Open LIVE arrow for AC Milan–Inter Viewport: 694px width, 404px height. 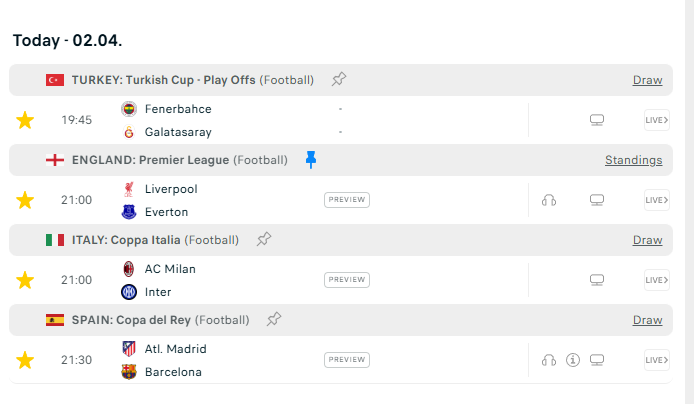coord(657,280)
